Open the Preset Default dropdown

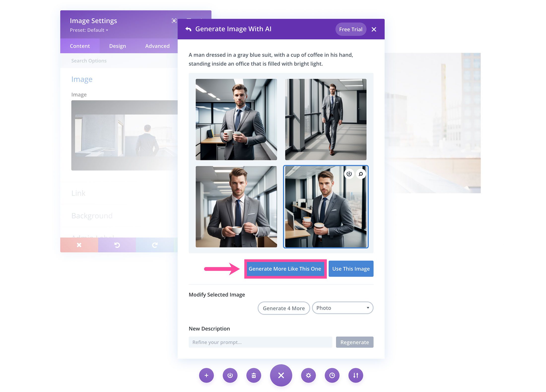point(89,30)
